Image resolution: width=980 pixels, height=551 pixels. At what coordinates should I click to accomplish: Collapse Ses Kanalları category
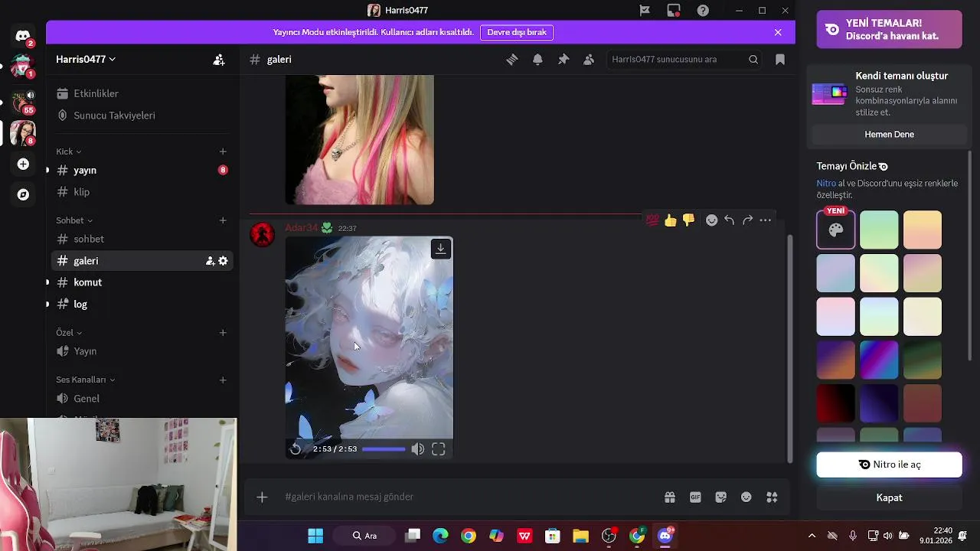(x=86, y=380)
